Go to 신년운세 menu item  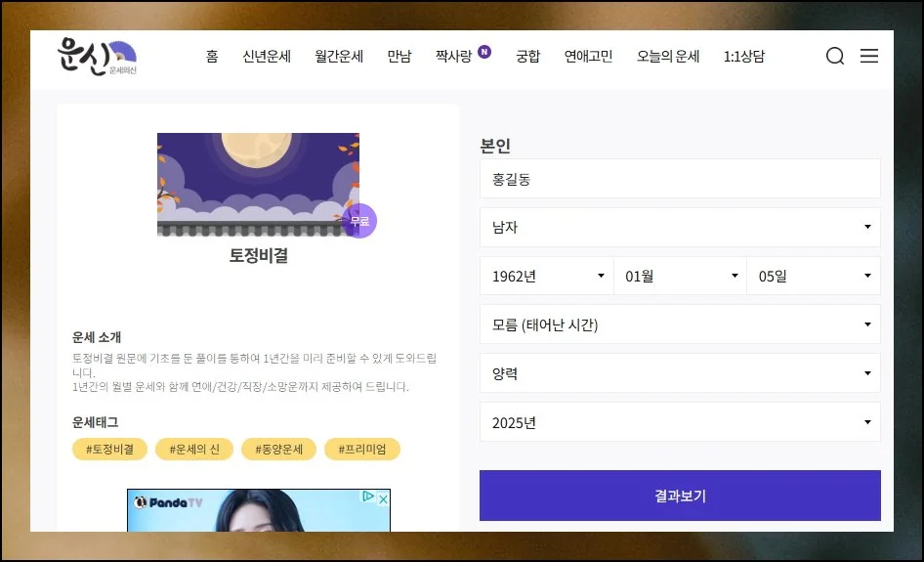click(x=267, y=57)
